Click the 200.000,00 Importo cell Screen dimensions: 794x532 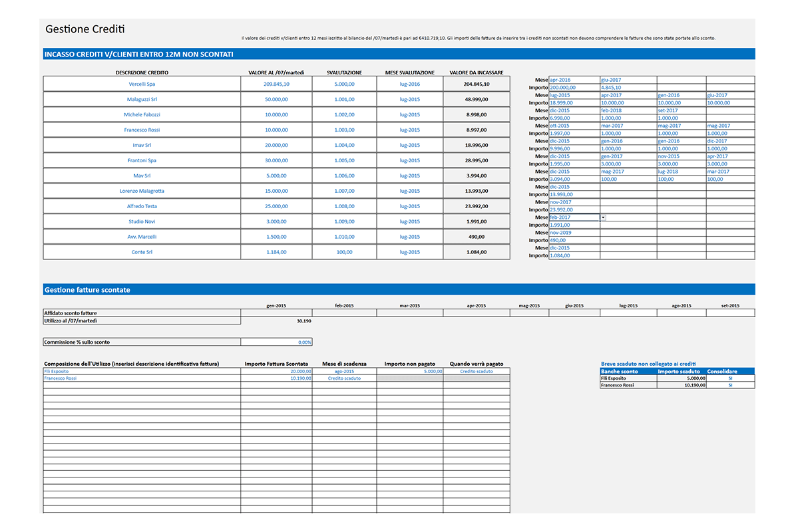575,88
